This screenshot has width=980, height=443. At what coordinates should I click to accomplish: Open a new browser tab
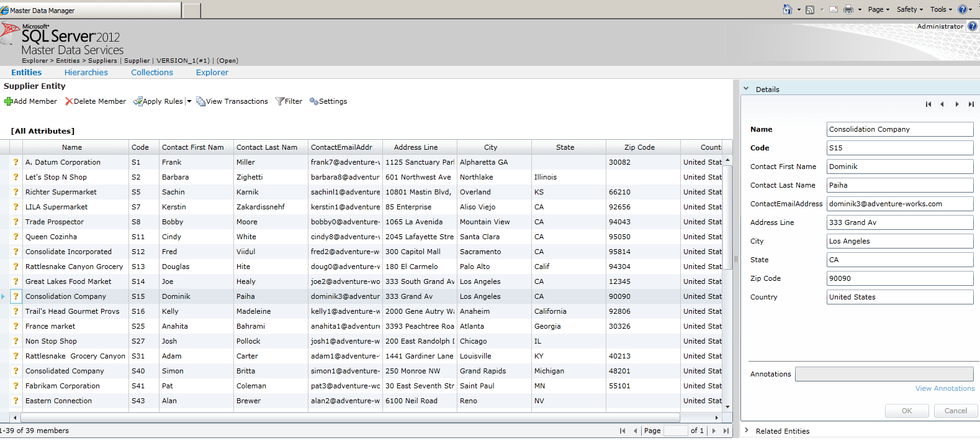(x=192, y=11)
